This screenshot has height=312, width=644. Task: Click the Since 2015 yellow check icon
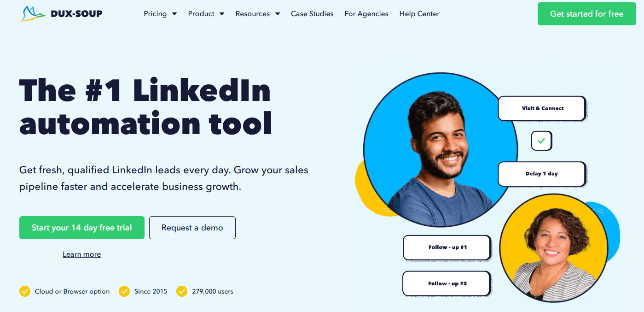[124, 291]
